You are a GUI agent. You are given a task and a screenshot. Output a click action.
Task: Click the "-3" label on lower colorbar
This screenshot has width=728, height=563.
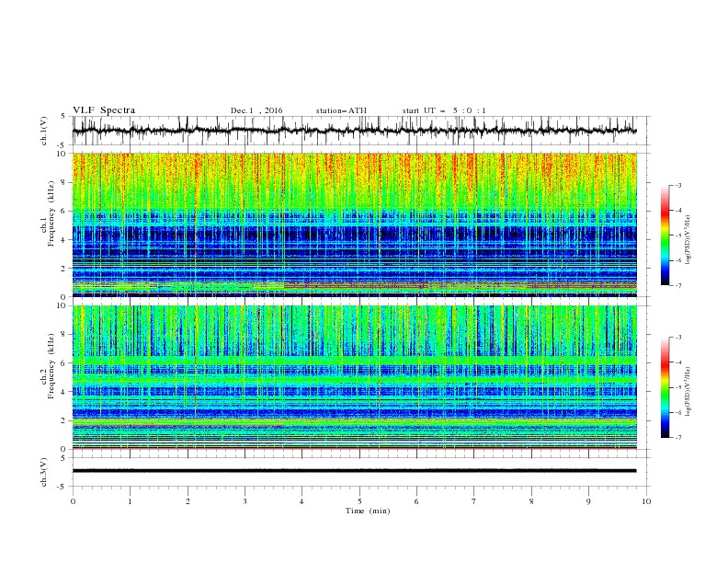tap(678, 338)
